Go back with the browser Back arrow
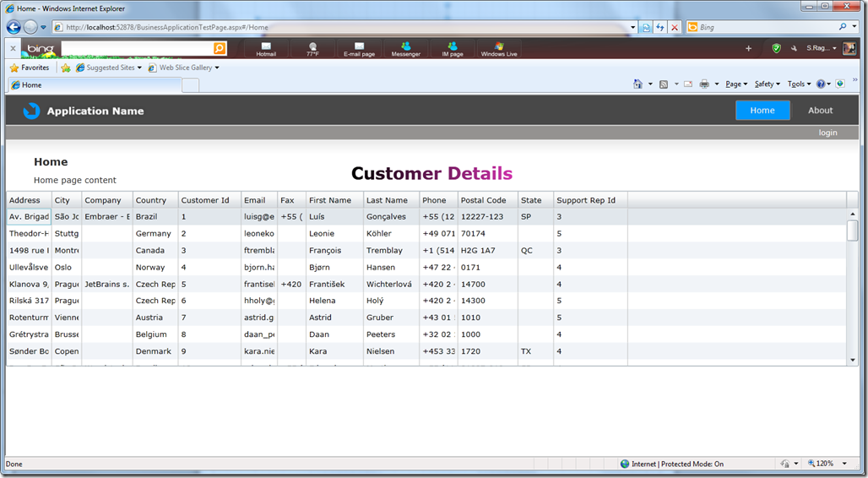This screenshot has width=868, height=478. click(x=14, y=26)
